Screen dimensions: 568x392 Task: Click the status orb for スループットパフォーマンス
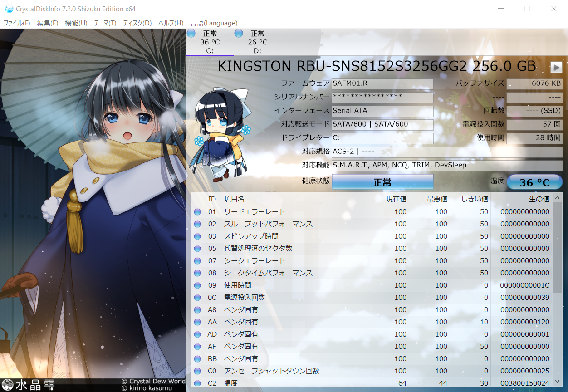click(197, 224)
